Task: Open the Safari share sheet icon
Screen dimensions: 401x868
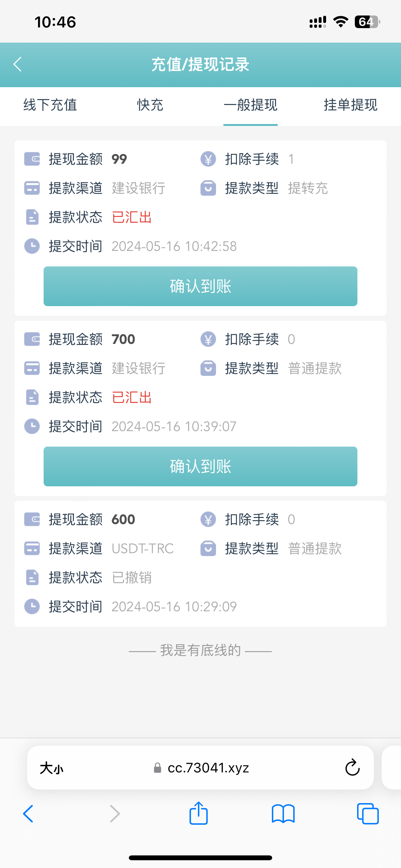Action: click(x=199, y=813)
